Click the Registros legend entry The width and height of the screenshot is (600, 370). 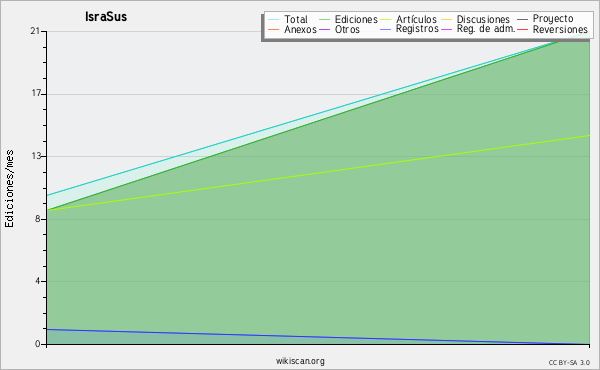417,29
